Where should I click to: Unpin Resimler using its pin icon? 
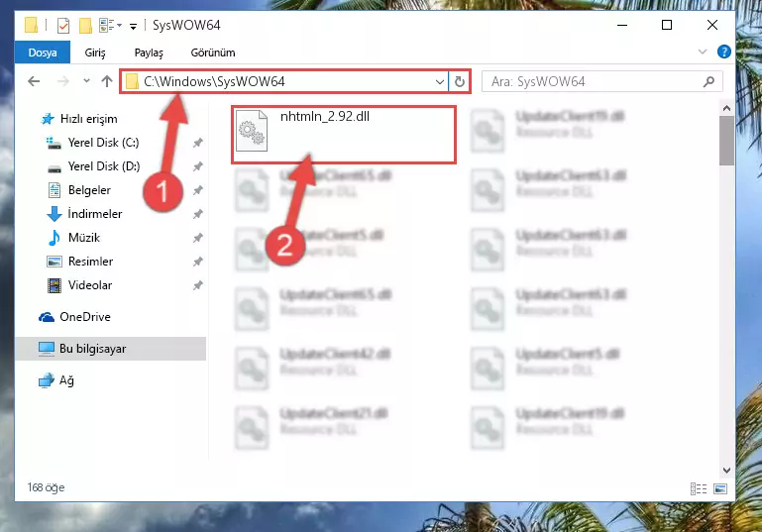(198, 262)
